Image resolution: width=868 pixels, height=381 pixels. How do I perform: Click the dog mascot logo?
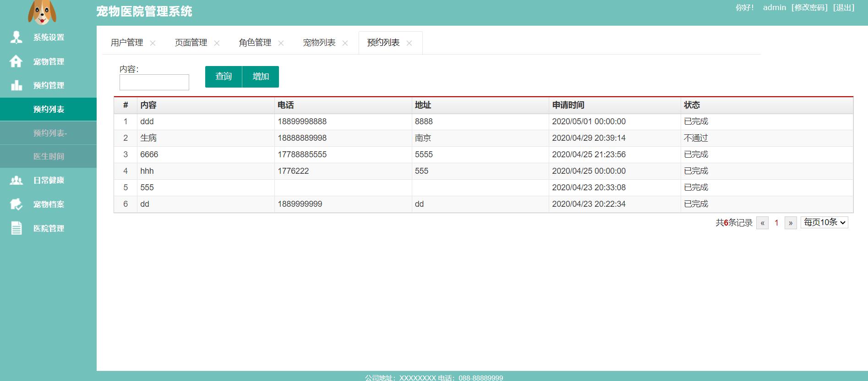[42, 12]
